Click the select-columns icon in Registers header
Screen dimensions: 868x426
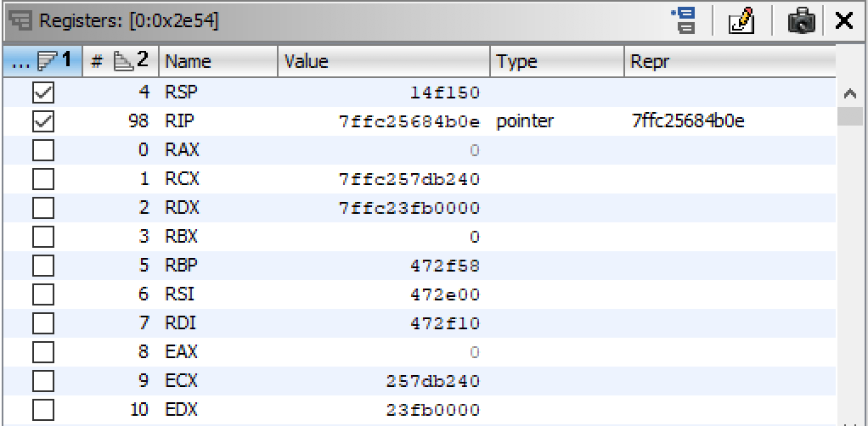coord(685,21)
